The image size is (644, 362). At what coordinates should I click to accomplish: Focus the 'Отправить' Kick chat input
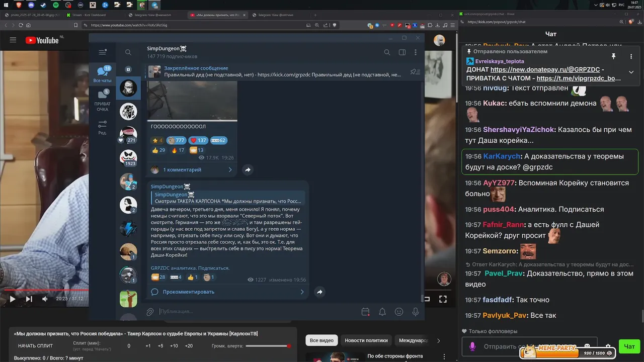(529, 346)
